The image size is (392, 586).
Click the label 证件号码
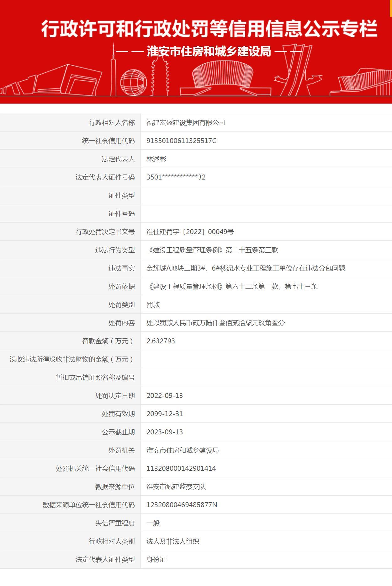[122, 213]
